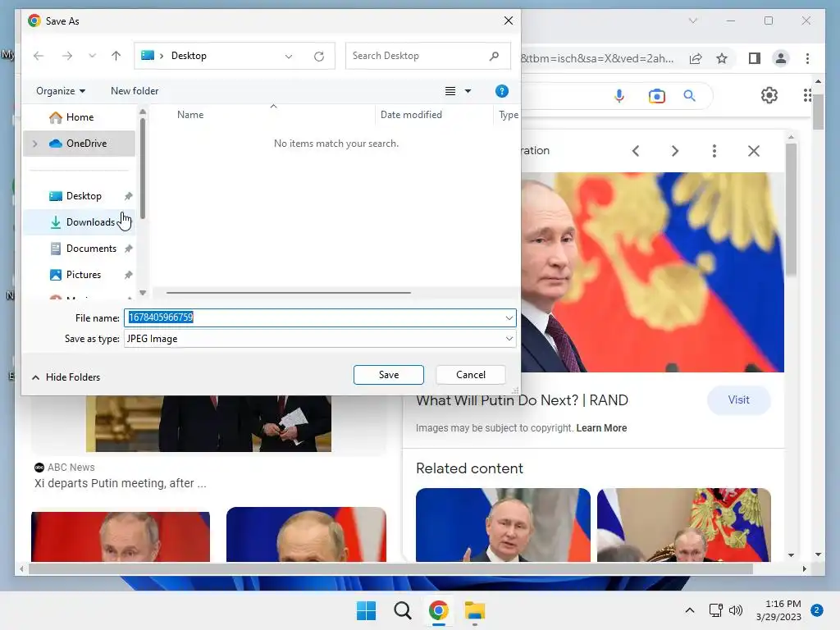Open Google quick settings gear
This screenshot has height=630, width=840.
[x=769, y=95]
